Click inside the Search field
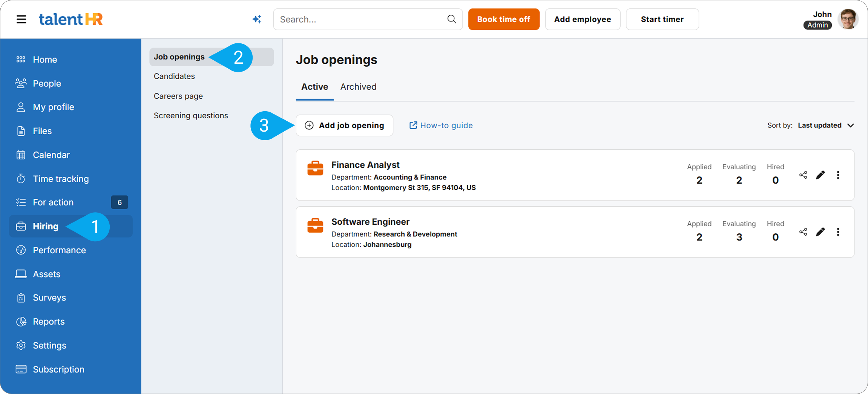868x394 pixels. pyautogui.click(x=358, y=19)
